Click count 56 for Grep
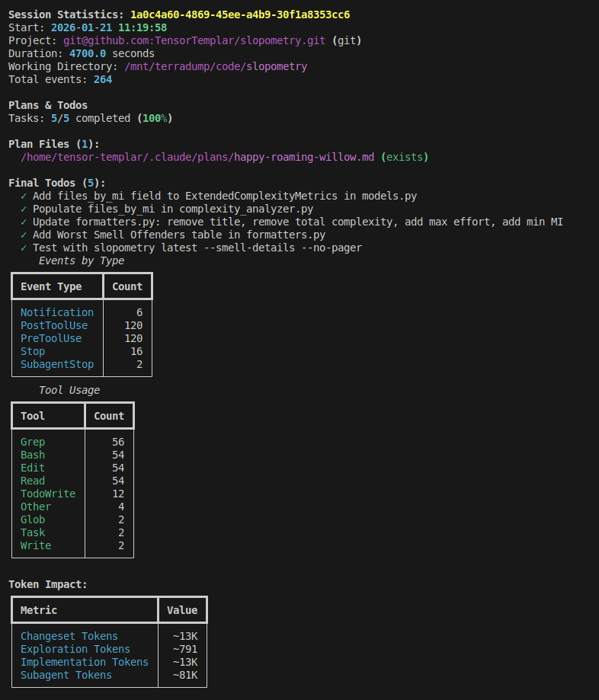Viewport: 599px width, 700px height. pos(118,442)
